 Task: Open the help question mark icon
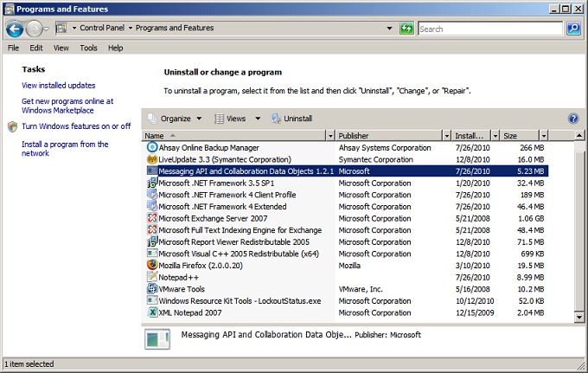572,119
